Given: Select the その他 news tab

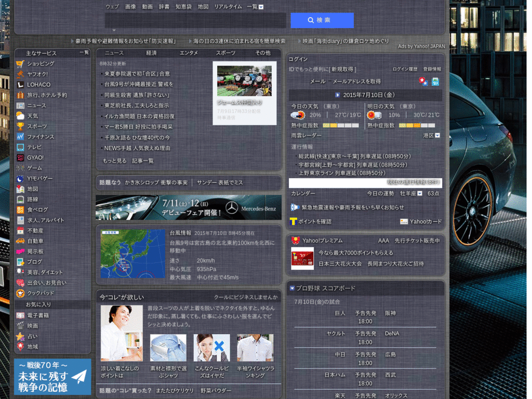Looking at the screenshot, I should [263, 53].
